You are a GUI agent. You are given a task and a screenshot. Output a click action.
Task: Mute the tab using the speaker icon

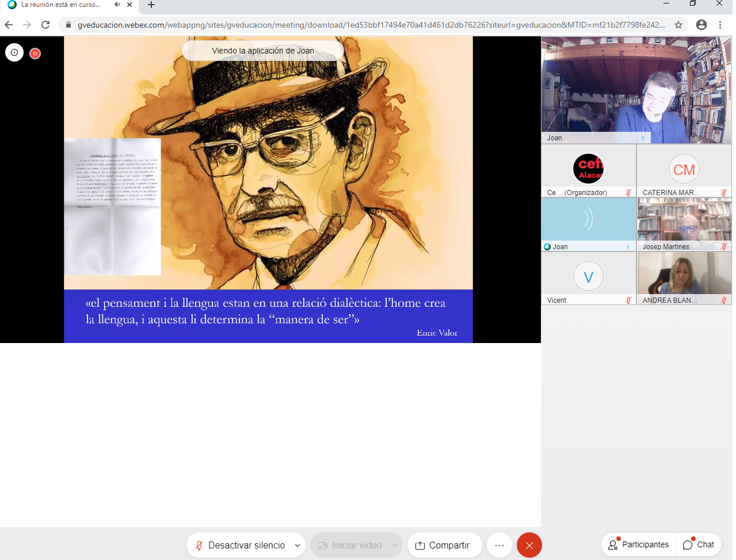pyautogui.click(x=117, y=5)
